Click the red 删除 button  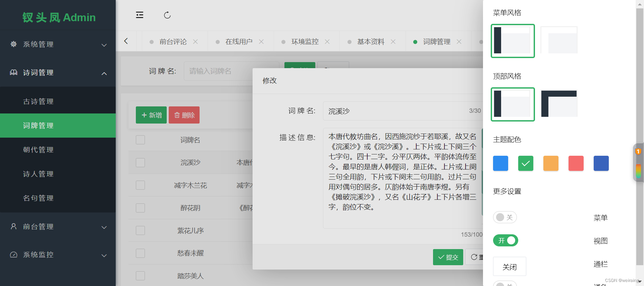184,115
